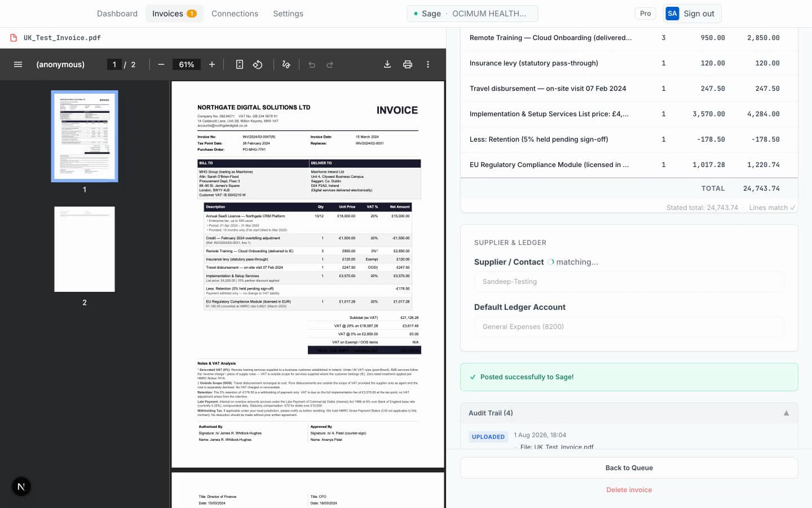Click the Posted successfully to Sage message
The width and height of the screenshot is (812, 508).
click(629, 377)
